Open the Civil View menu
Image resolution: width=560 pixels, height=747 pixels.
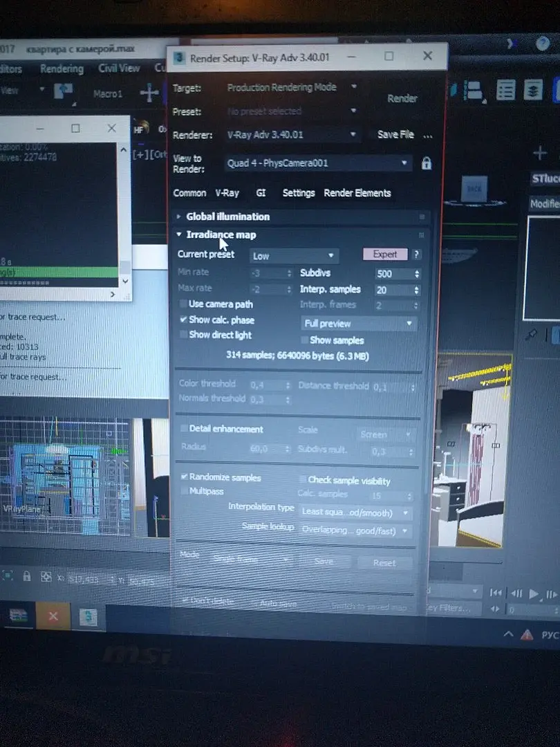[119, 68]
